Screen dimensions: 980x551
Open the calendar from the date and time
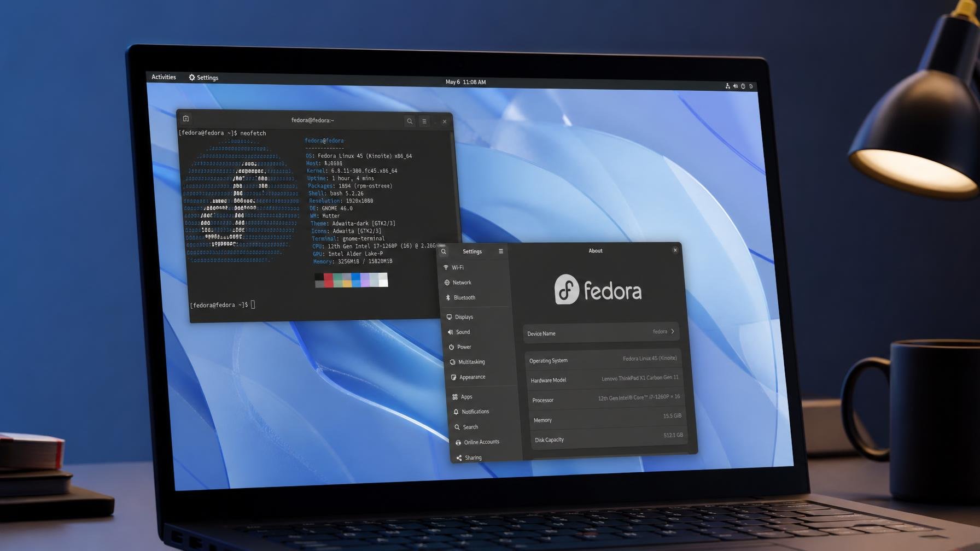click(465, 82)
